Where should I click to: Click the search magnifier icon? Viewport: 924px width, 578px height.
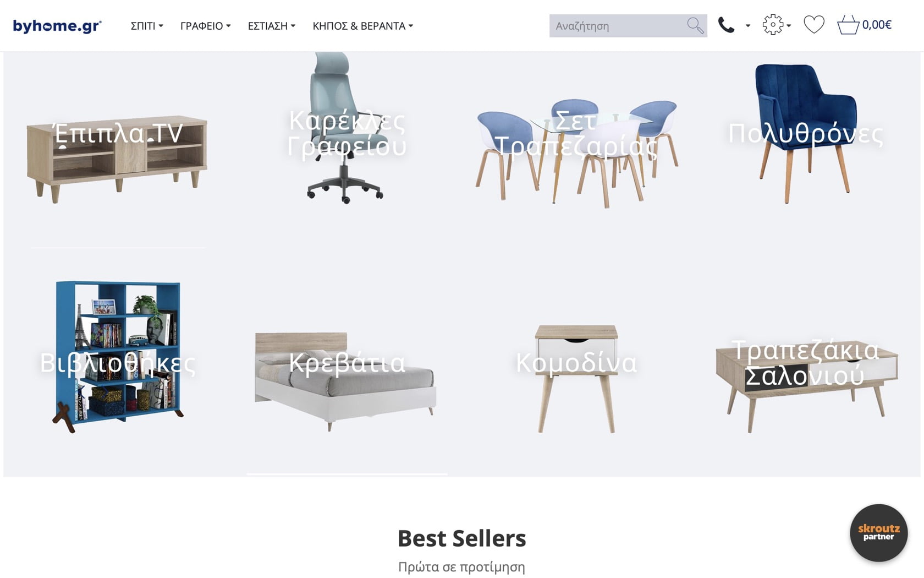pyautogui.click(x=695, y=26)
